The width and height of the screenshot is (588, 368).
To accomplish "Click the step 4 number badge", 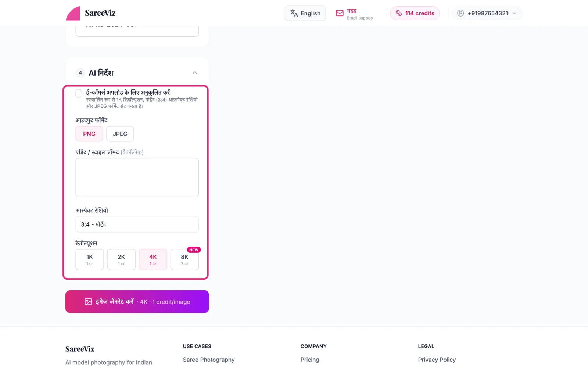I will pyautogui.click(x=80, y=73).
